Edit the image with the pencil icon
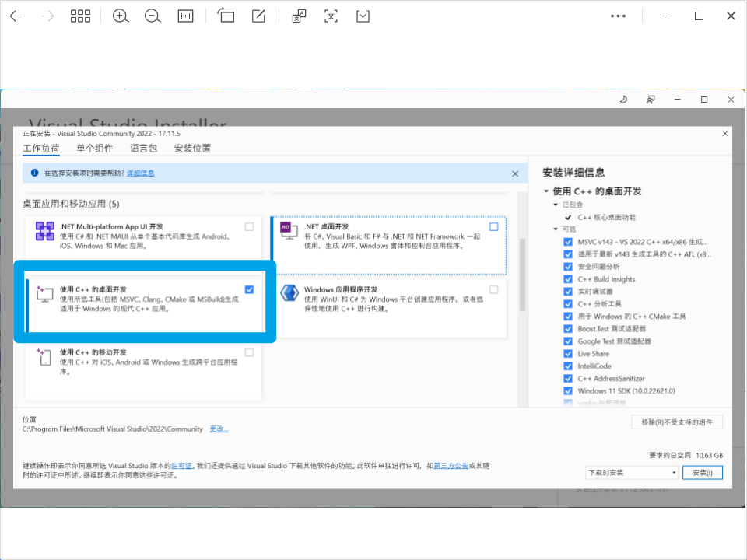The image size is (747, 560). tap(258, 16)
